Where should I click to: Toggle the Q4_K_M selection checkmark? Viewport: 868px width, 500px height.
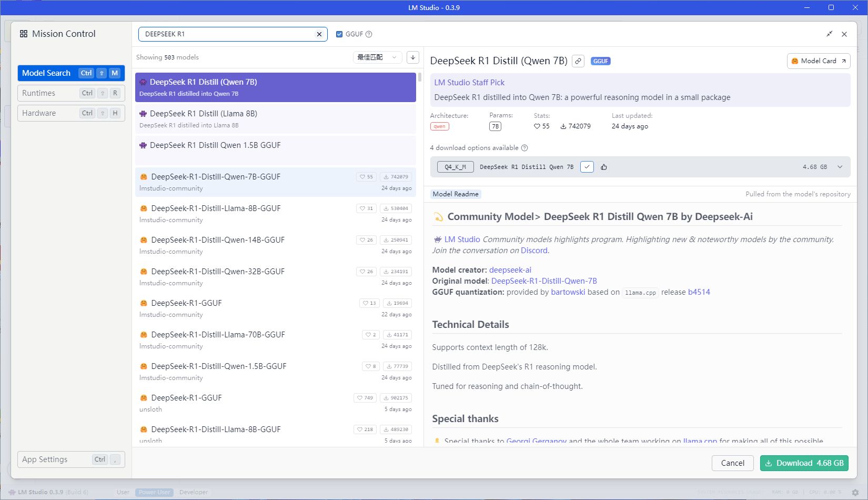click(587, 167)
